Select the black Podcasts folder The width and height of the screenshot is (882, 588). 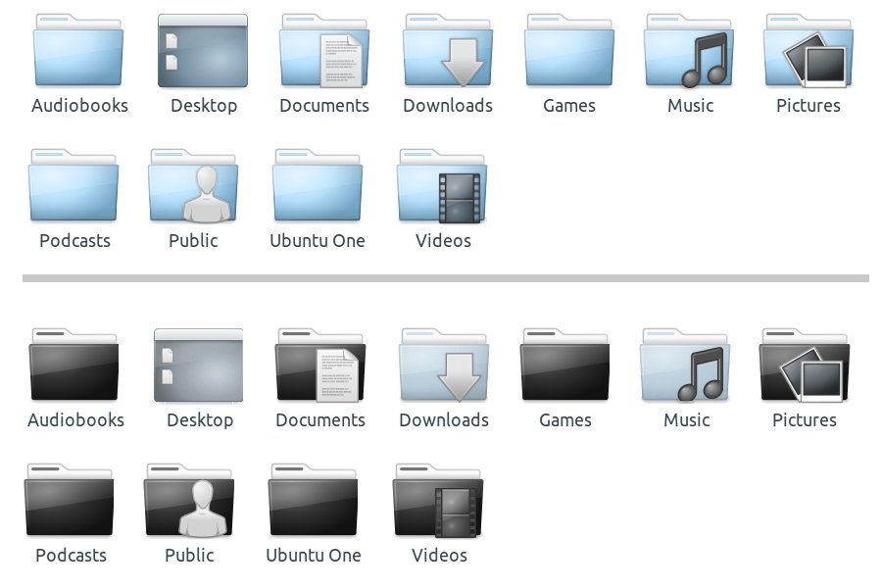click(x=71, y=502)
